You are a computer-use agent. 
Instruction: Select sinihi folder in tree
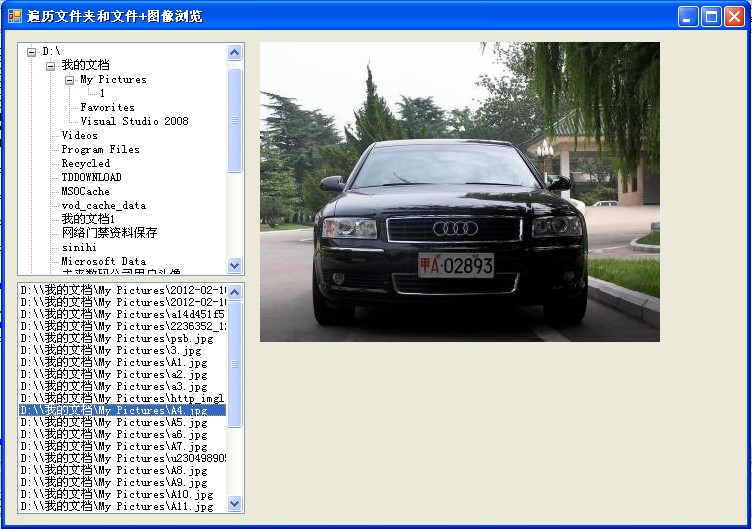pyautogui.click(x=79, y=247)
